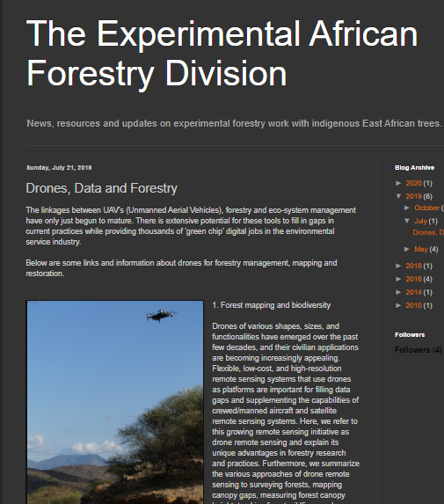Open the 2020 archive link
The image size is (444, 504).
tap(413, 183)
